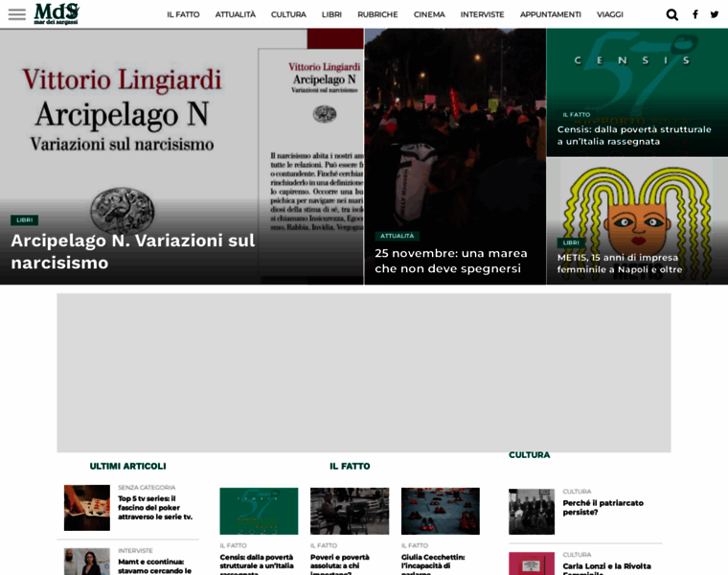This screenshot has width=728, height=575.
Task: Click INTERVISTE label above Mamt article
Action: (x=135, y=550)
